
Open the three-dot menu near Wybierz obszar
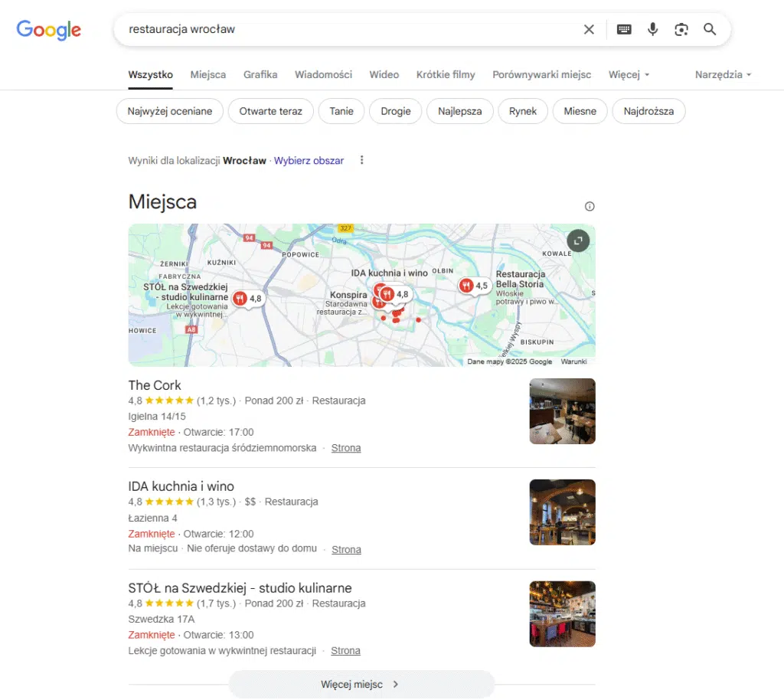point(361,160)
